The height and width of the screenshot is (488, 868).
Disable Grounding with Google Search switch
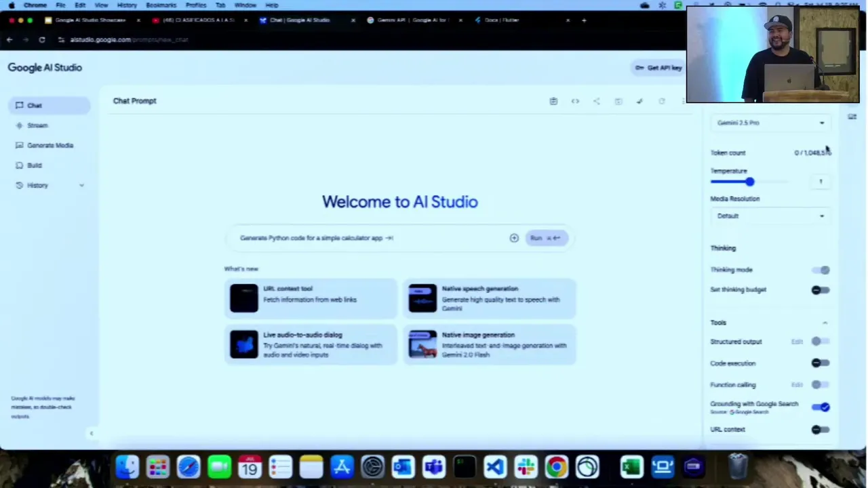(x=821, y=407)
